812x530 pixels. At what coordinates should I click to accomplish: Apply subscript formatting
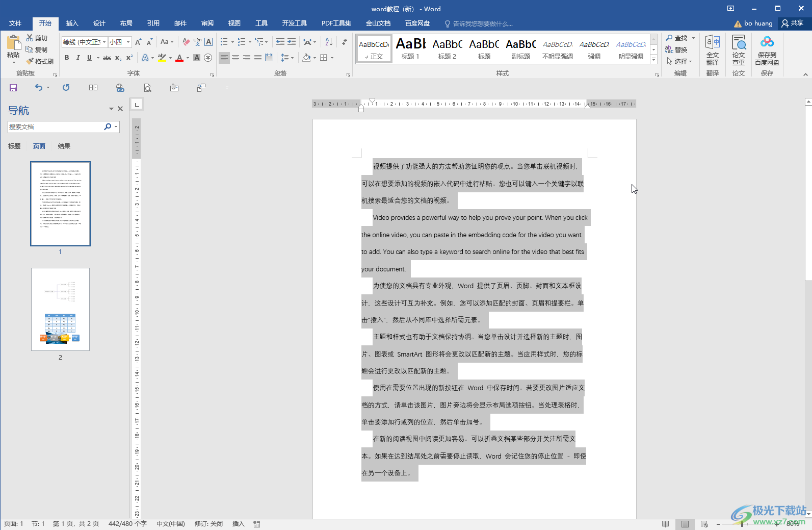pos(118,58)
